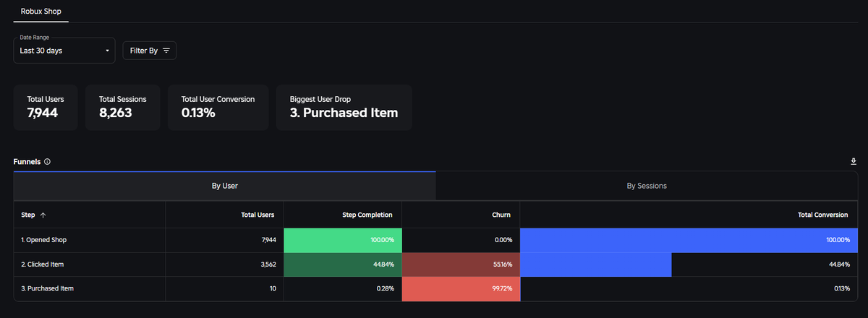Viewport: 868px width, 318px height.
Task: Select the 2. Clicked Item row
Action: 435,264
